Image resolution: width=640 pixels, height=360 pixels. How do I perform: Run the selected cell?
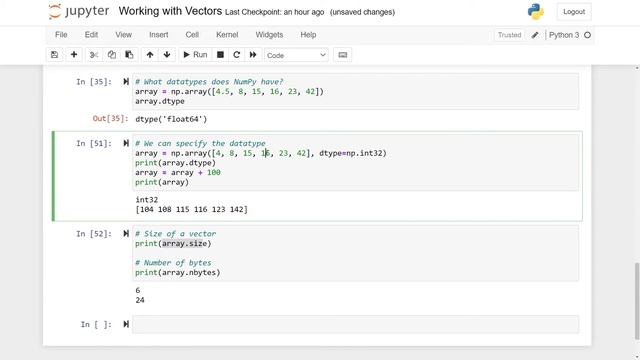196,55
